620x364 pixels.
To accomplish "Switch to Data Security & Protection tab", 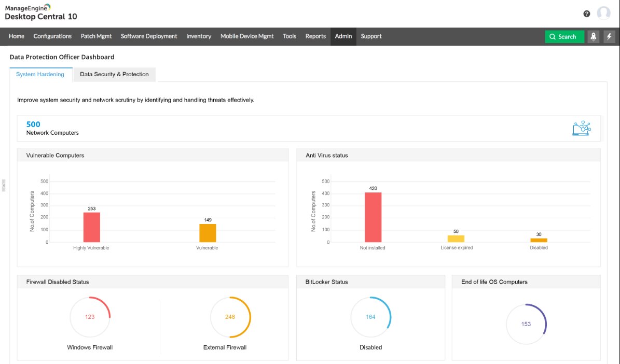I will [114, 75].
